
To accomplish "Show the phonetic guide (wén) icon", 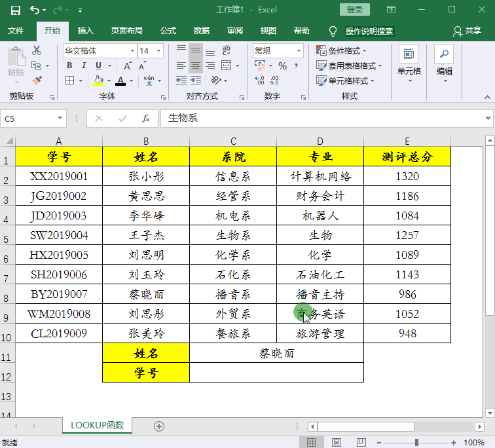I will coord(149,81).
